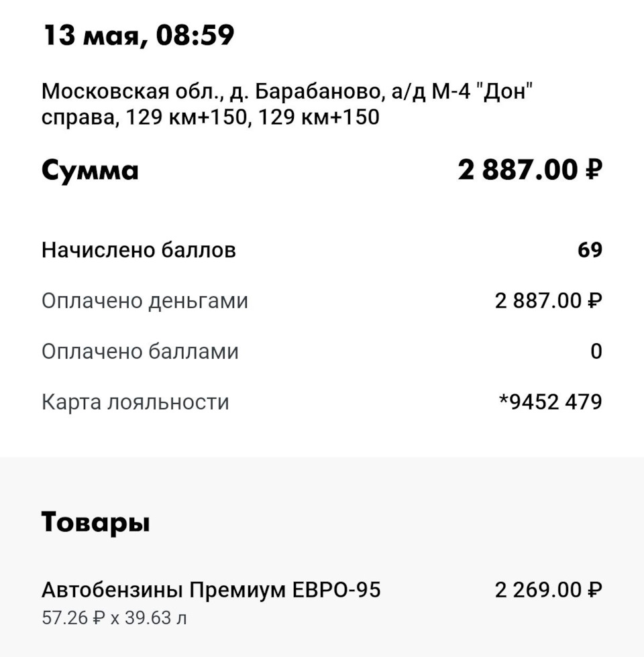Open the Автобензины Премиум ЕВРО-95 item
Viewport: 644px width, 657px height.
211,590
